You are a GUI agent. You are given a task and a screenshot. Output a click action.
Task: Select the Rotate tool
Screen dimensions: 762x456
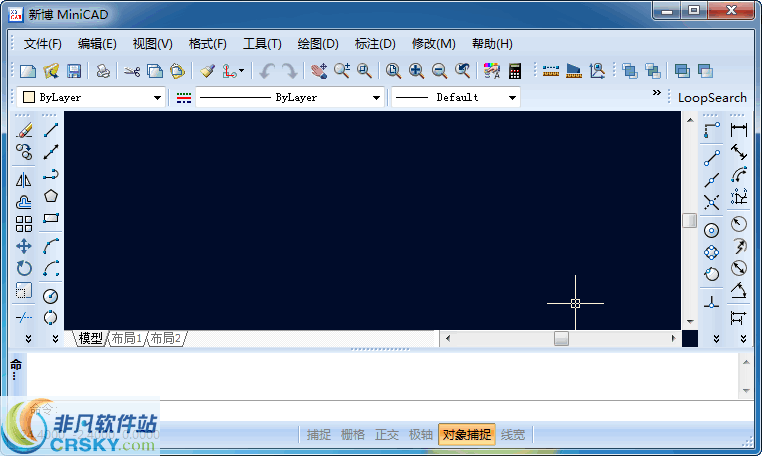click(x=24, y=268)
